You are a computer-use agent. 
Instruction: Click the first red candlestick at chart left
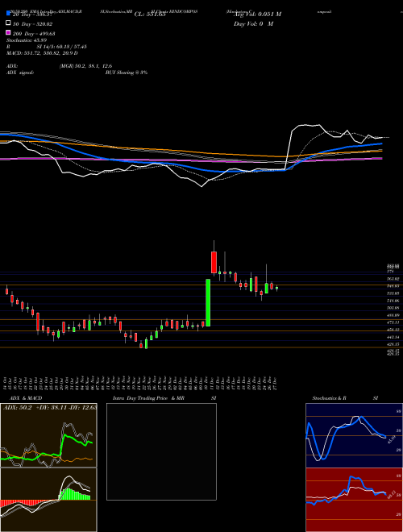coord(6,292)
